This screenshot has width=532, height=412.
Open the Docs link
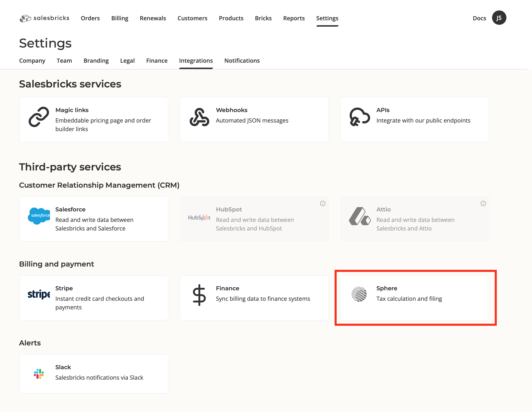479,18
